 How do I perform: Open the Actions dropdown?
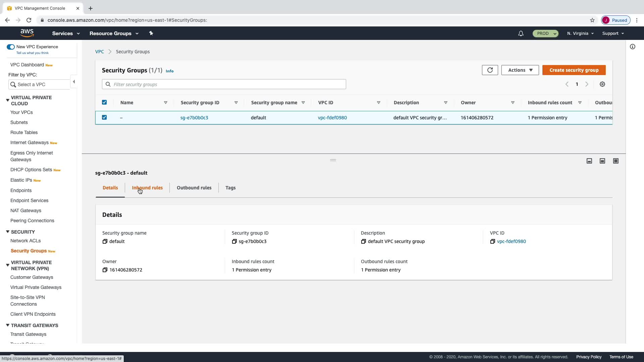pos(520,70)
